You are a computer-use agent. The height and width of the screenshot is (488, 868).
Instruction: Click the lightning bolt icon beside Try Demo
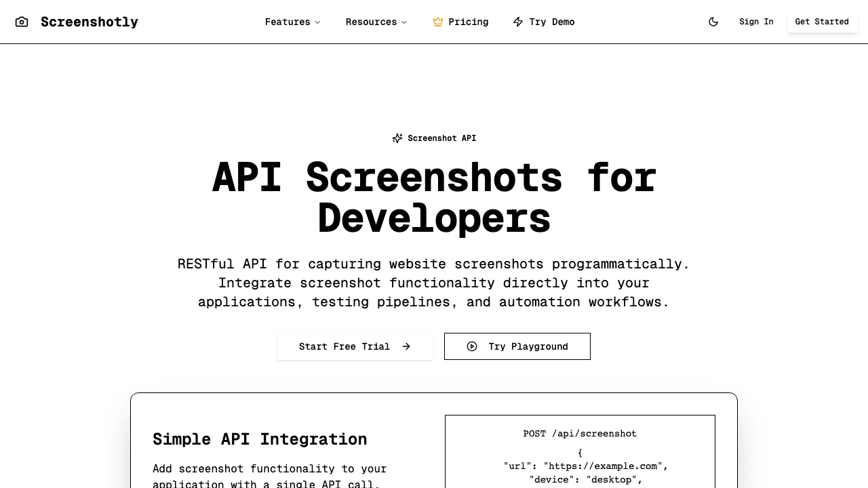coord(518,22)
